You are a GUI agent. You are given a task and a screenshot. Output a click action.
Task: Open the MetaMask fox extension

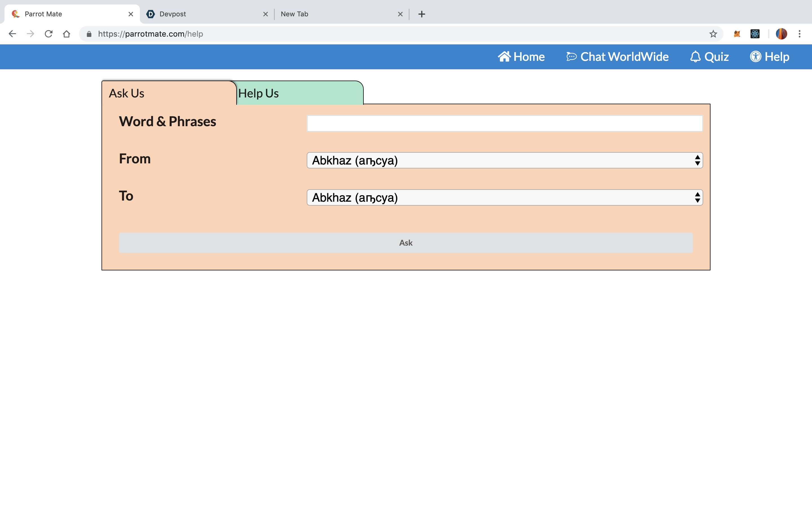[x=737, y=34]
